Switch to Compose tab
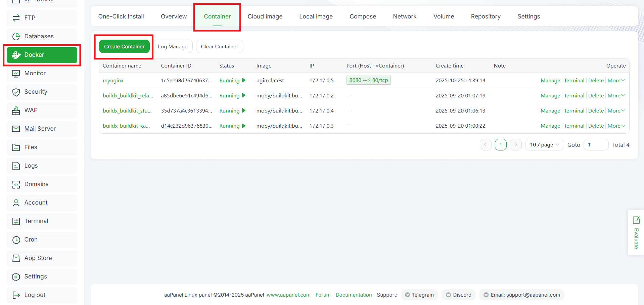644x305 pixels. click(x=363, y=16)
